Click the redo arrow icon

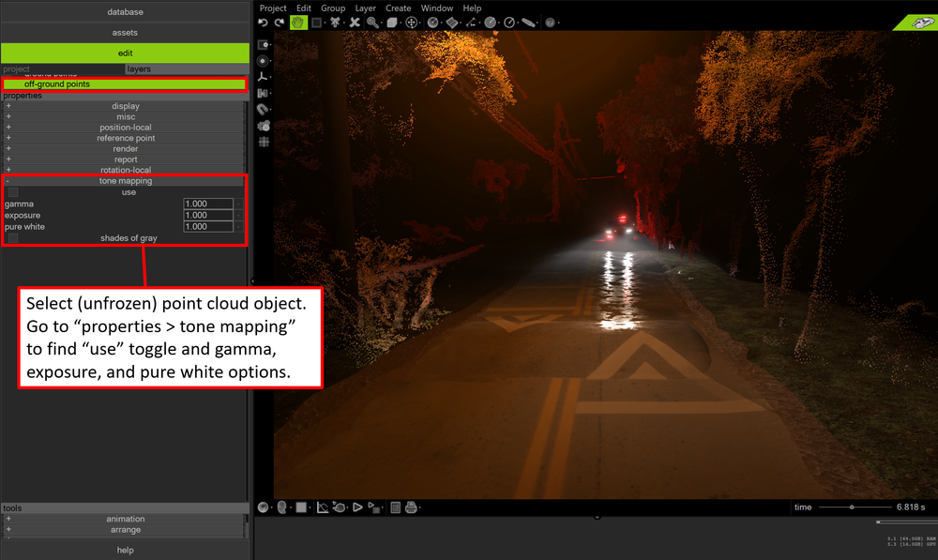click(x=280, y=23)
